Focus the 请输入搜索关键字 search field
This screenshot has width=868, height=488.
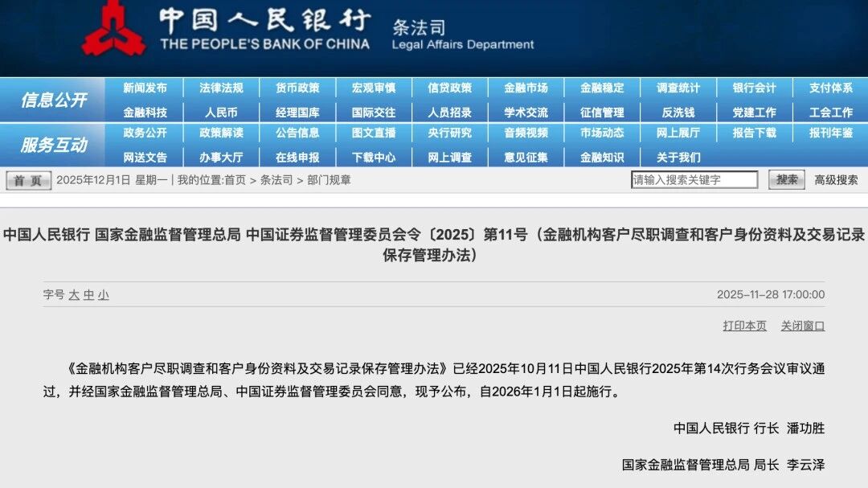click(694, 179)
